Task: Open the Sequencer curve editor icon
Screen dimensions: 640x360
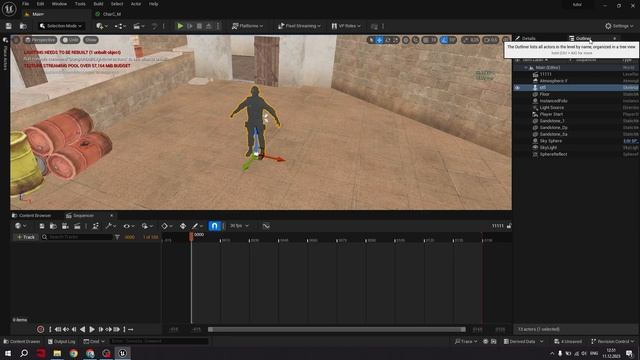Action: pyautogui.click(x=266, y=226)
